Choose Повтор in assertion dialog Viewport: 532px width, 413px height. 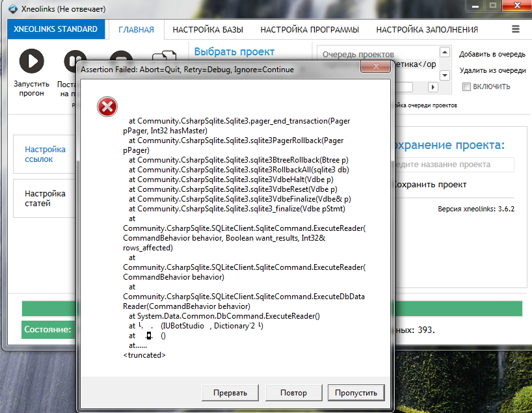293,393
